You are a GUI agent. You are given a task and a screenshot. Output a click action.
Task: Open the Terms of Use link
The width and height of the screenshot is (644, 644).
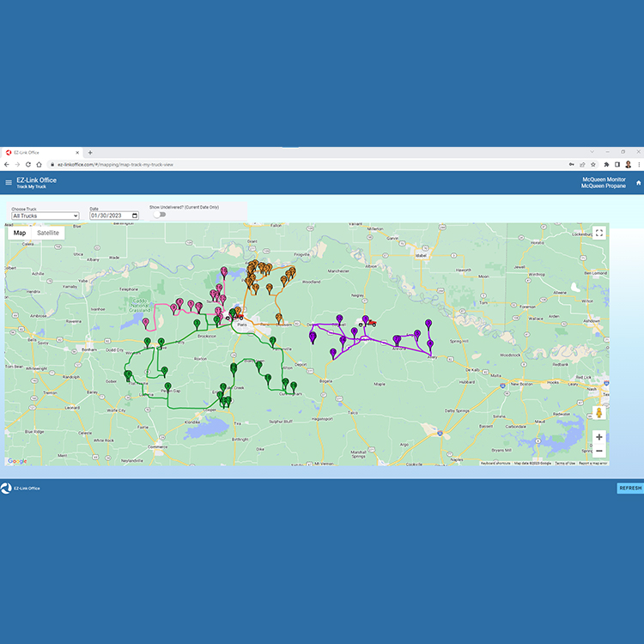coord(564,463)
